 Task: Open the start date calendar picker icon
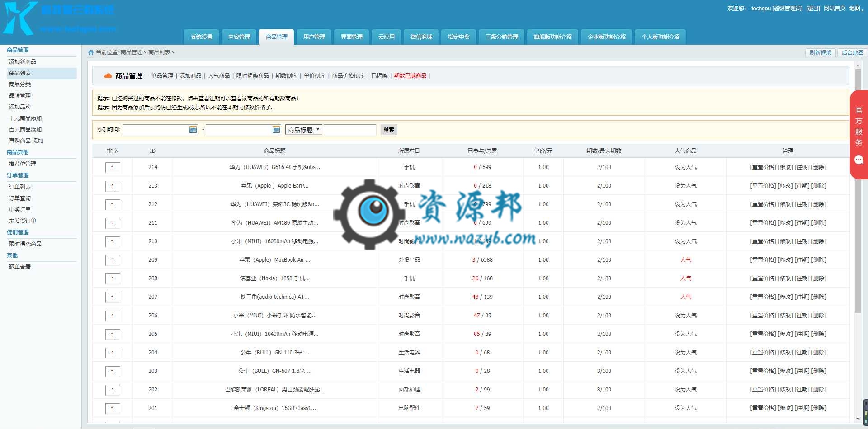click(x=193, y=130)
